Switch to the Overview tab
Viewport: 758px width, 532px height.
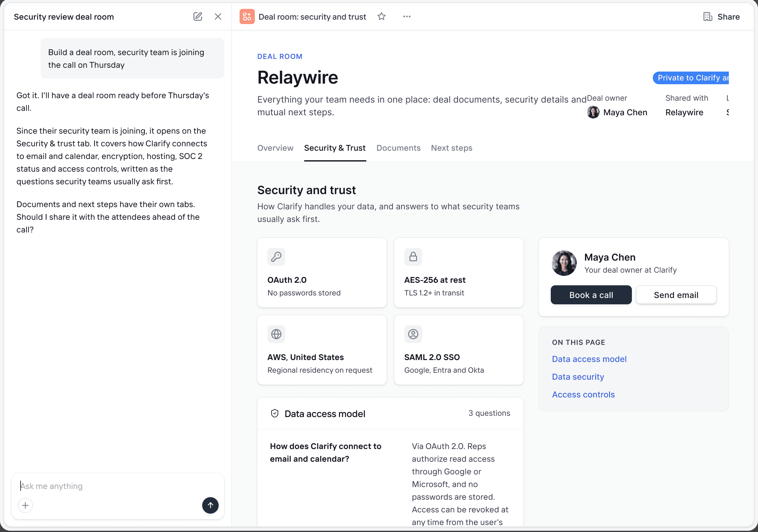275,148
